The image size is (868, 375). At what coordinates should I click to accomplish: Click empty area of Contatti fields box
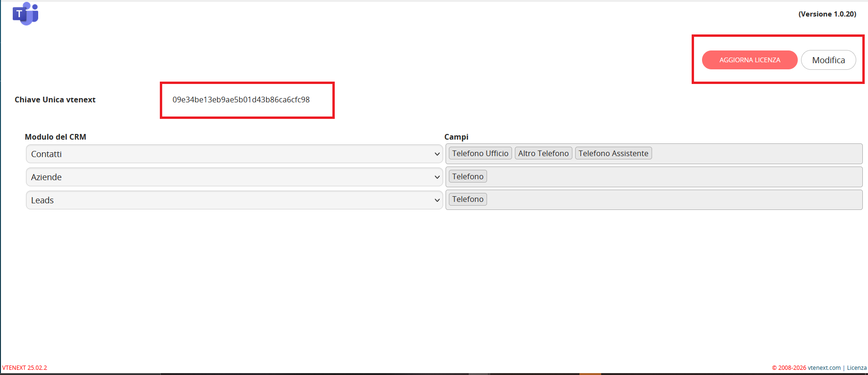pyautogui.click(x=754, y=154)
